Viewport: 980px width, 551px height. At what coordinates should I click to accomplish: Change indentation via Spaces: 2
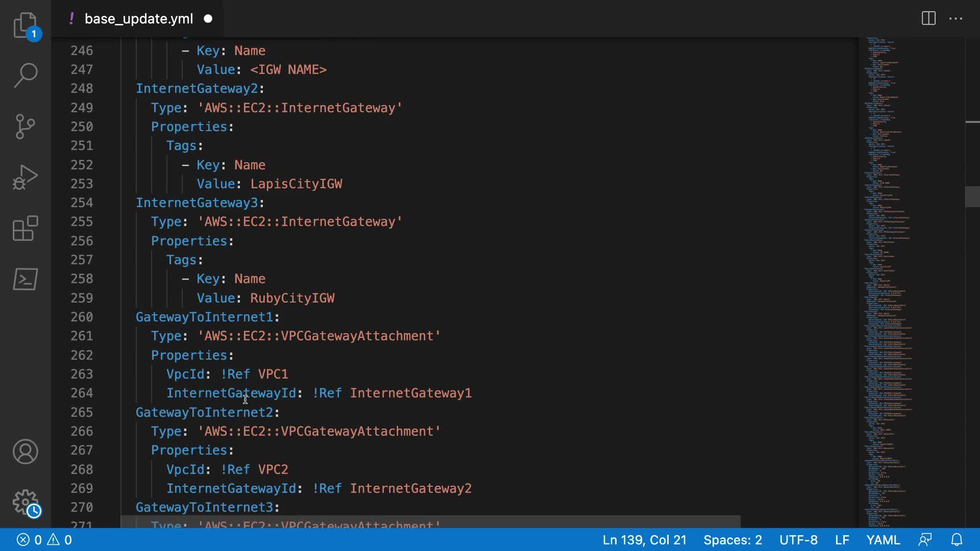point(732,540)
